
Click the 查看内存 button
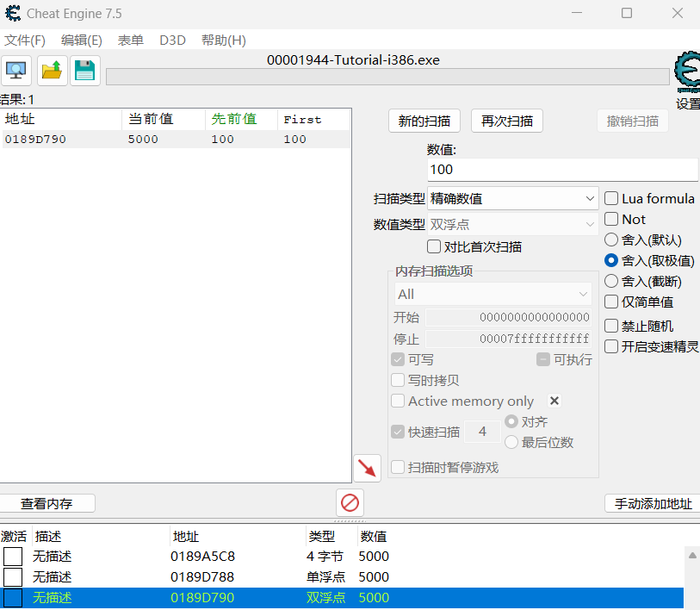point(46,503)
